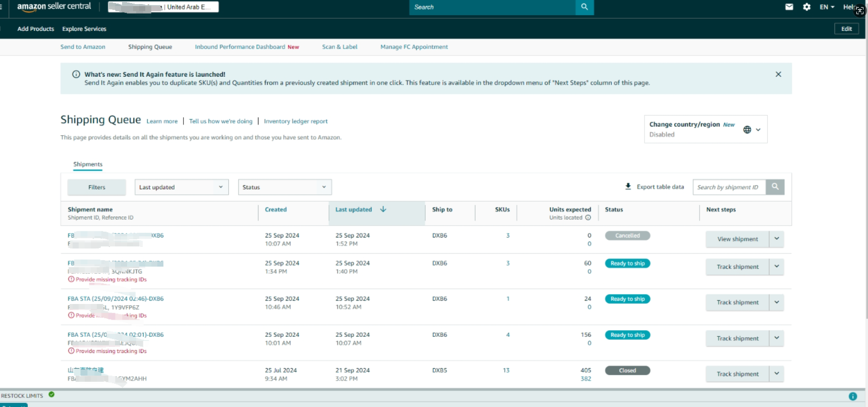Click the Export table data download icon
The image size is (868, 407).
[628, 186]
